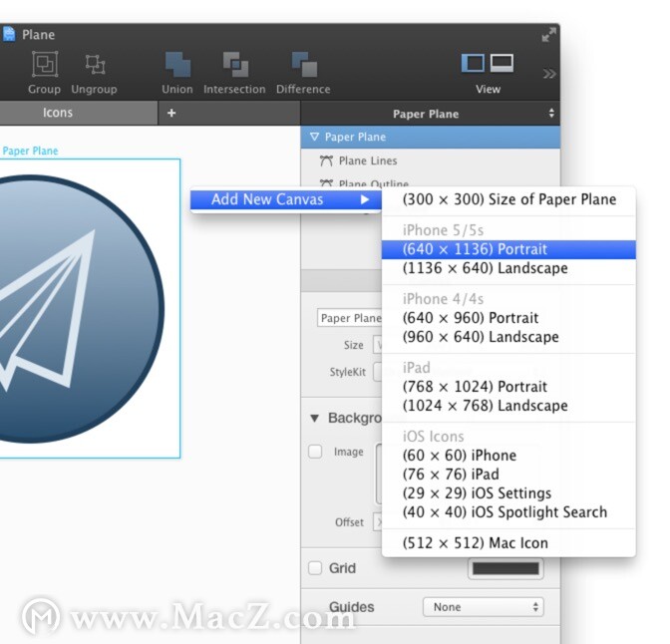670x644 pixels.
Task: Select 76 × 76 iPad icon size
Action: [x=508, y=475]
